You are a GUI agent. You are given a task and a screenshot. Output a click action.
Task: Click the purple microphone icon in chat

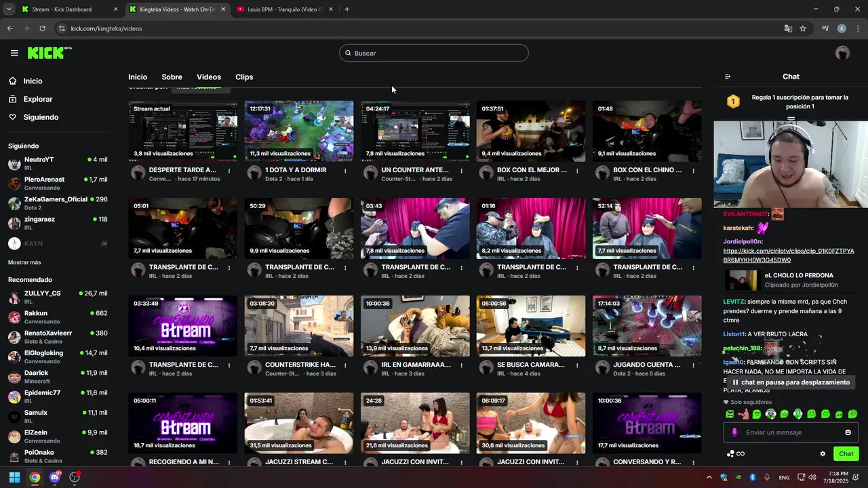(x=734, y=432)
